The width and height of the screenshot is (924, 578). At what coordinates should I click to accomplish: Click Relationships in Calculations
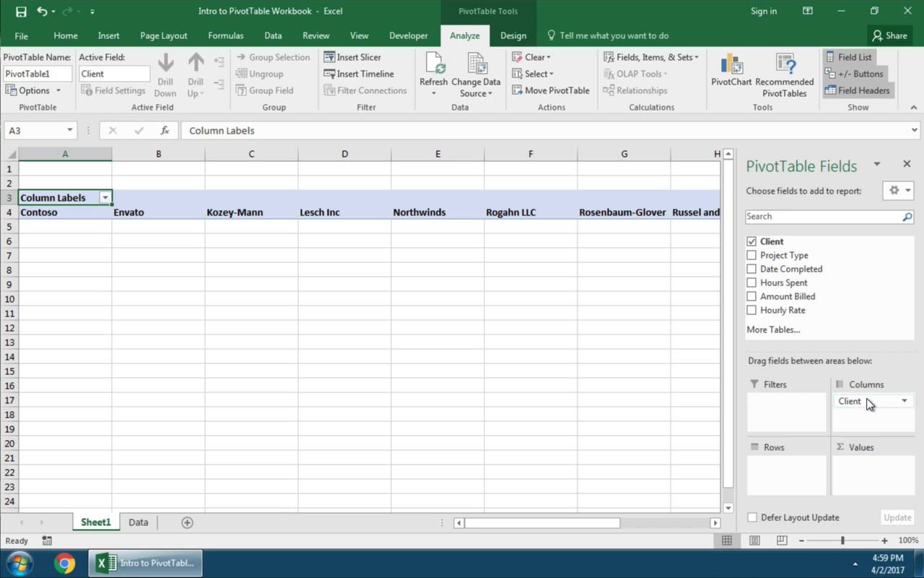[635, 90]
